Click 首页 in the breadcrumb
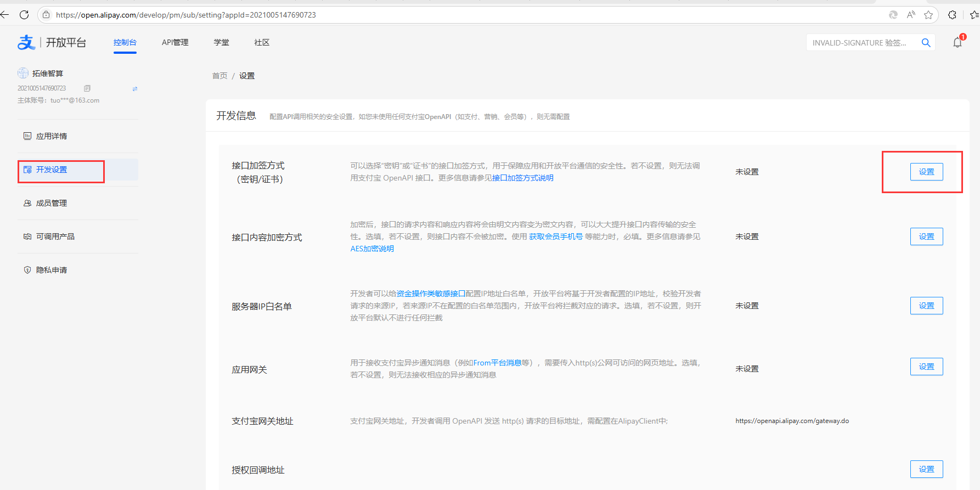 click(219, 76)
